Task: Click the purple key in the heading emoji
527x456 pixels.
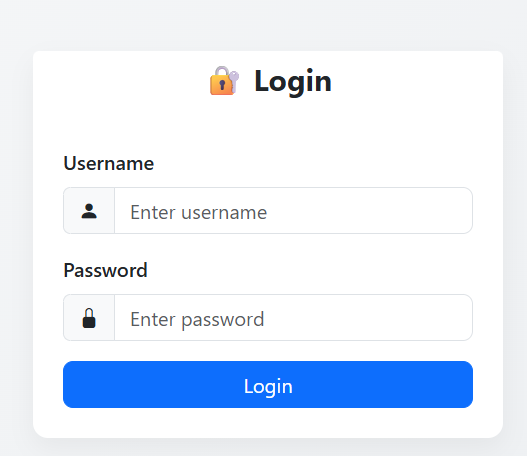Action: click(234, 81)
